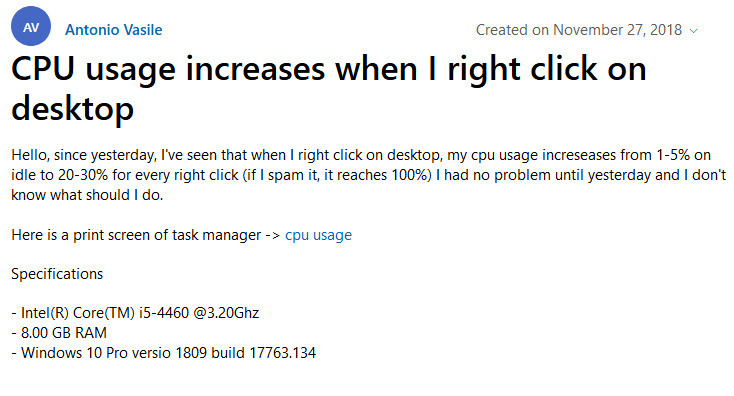Click the Windows 10 Pro versio 1809 line
Screen dimensions: 734x396
click(x=163, y=353)
